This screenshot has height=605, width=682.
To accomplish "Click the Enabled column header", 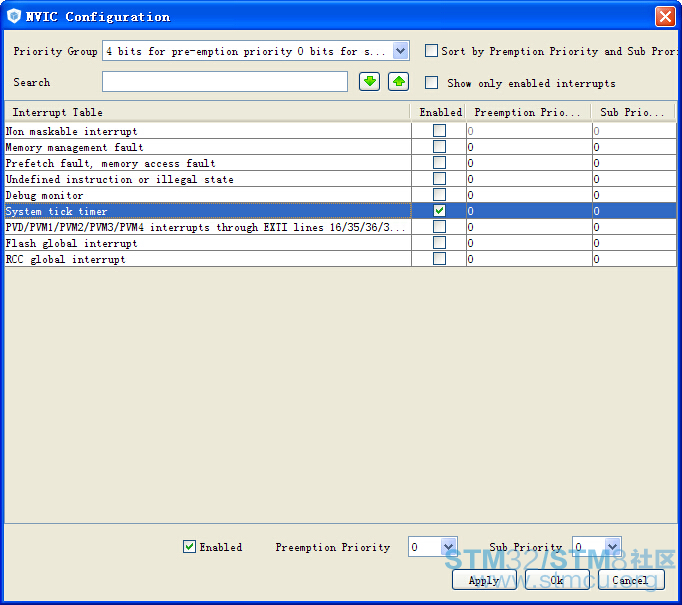I will [x=438, y=112].
